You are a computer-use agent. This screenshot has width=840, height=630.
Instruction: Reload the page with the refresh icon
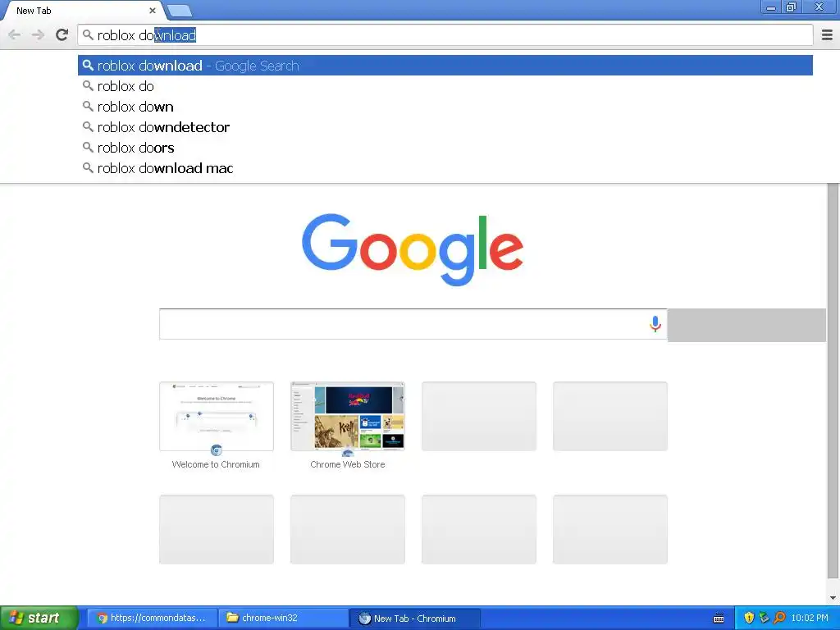tap(62, 34)
